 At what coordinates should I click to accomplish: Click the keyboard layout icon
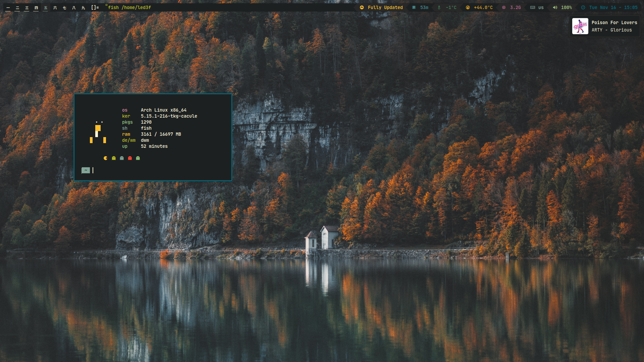click(533, 7)
